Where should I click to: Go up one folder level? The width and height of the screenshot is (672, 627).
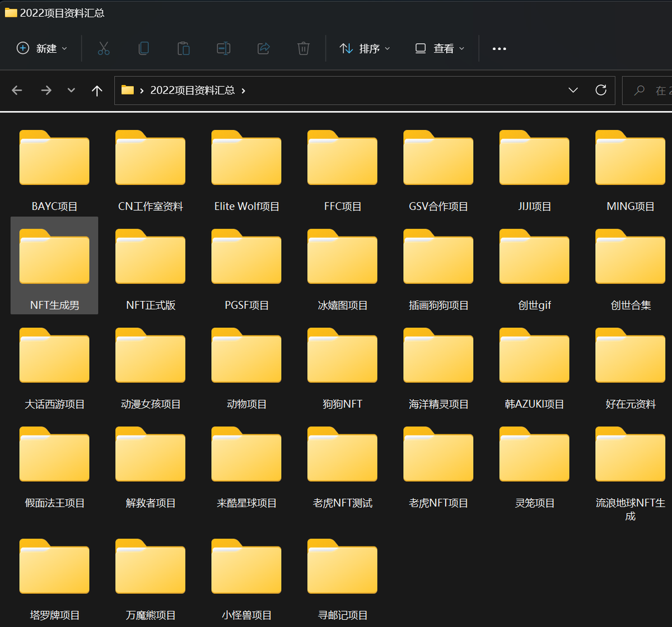tap(97, 90)
